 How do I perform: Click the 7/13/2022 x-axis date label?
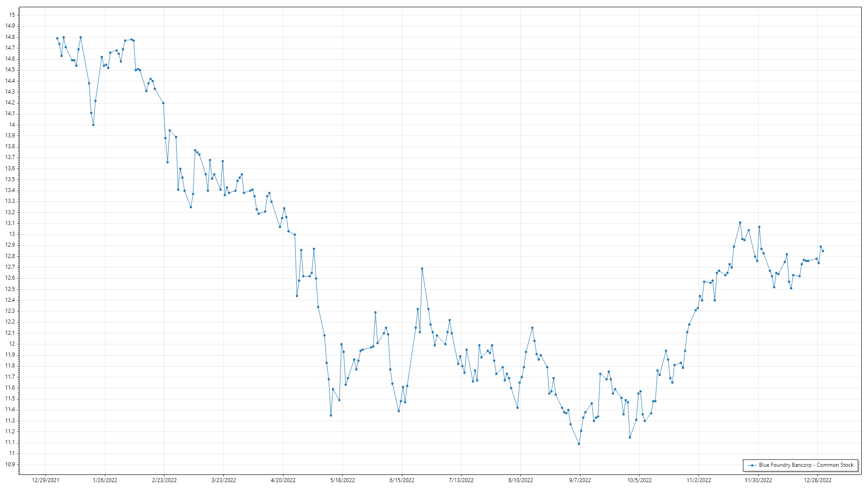(461, 480)
